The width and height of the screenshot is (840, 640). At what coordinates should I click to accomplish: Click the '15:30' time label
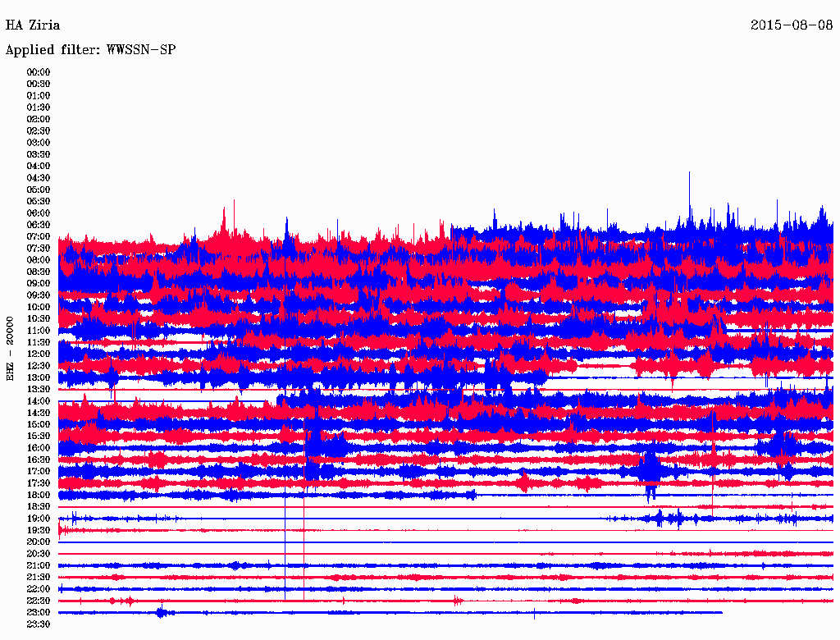[x=39, y=437]
